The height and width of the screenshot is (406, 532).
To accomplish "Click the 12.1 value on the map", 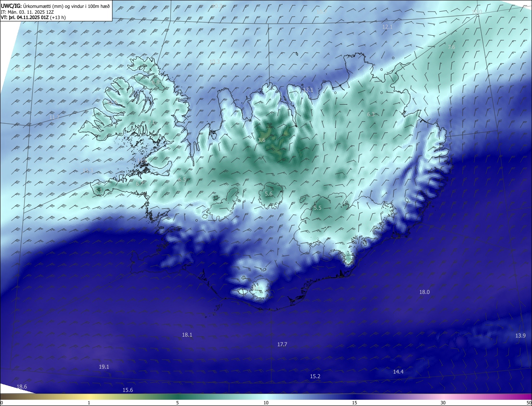I will pyautogui.click(x=387, y=27).
